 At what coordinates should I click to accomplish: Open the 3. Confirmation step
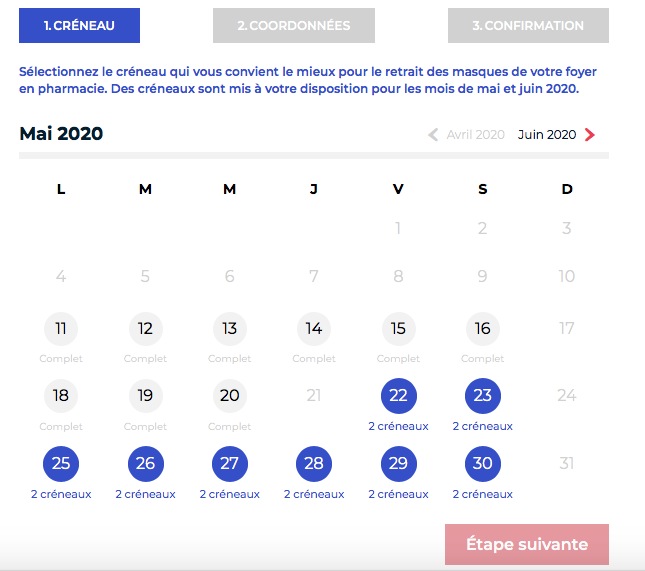[x=528, y=26]
